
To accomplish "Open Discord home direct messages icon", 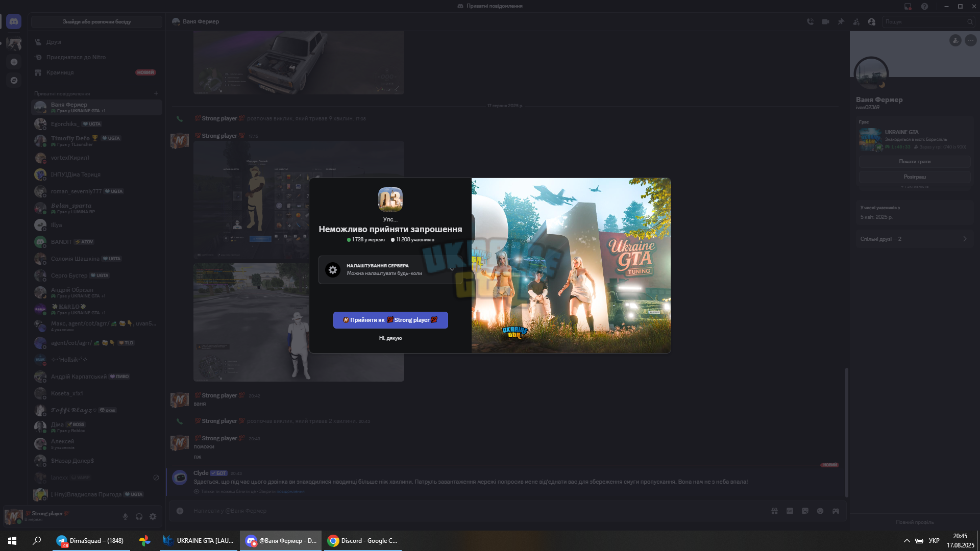I will click(x=14, y=21).
